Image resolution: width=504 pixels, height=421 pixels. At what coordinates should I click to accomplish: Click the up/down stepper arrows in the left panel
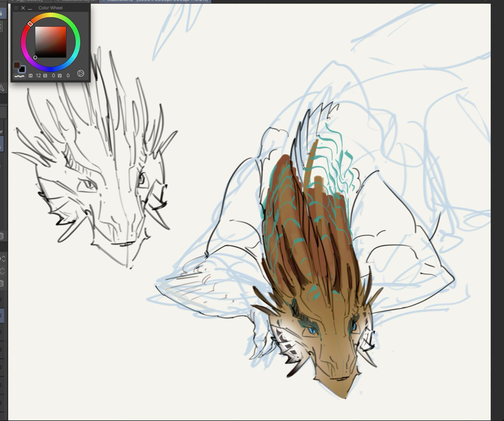4,259
